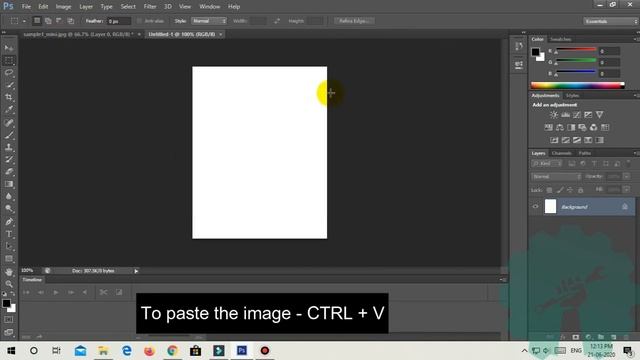Open the Filter menu
Viewport: 640px width, 360px height.
point(150,7)
